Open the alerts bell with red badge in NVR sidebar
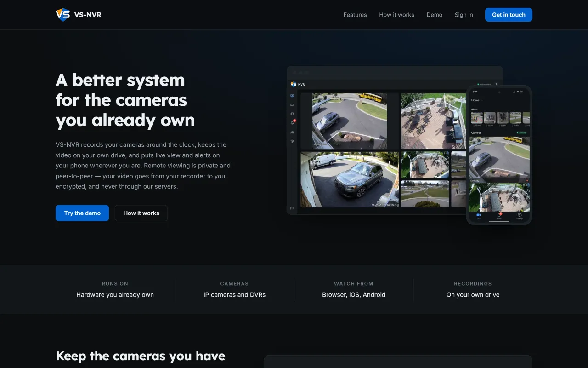 [292, 123]
